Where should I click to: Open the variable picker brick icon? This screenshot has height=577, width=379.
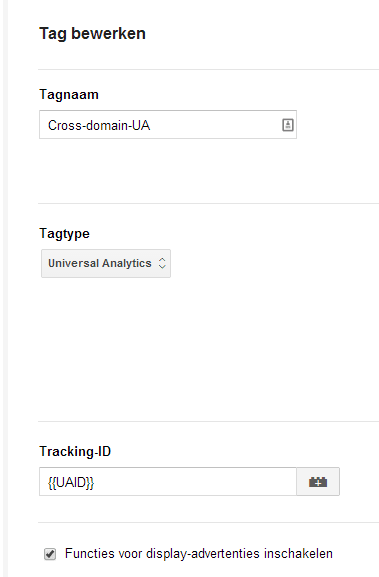click(318, 482)
